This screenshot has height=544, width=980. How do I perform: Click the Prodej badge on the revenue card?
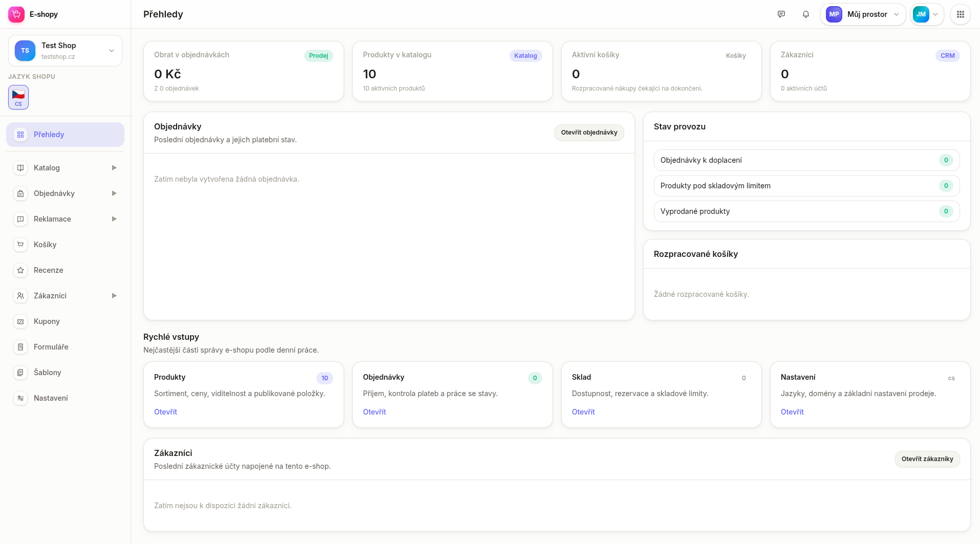pyautogui.click(x=318, y=56)
